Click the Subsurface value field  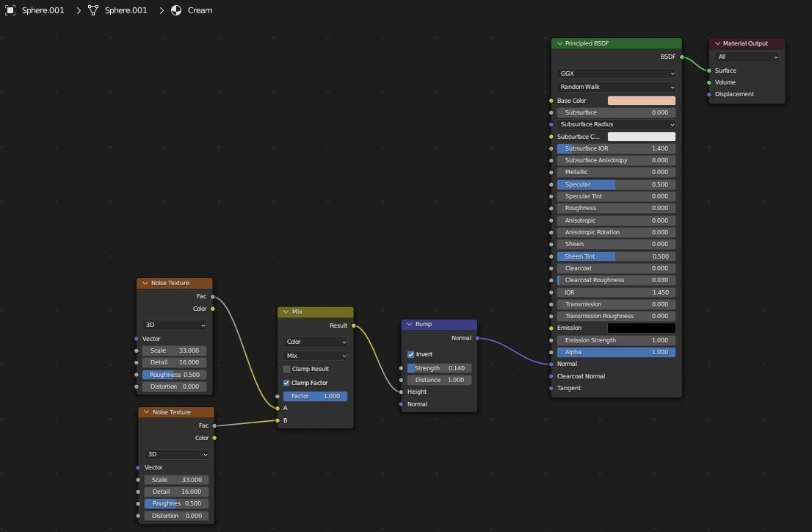pos(616,112)
